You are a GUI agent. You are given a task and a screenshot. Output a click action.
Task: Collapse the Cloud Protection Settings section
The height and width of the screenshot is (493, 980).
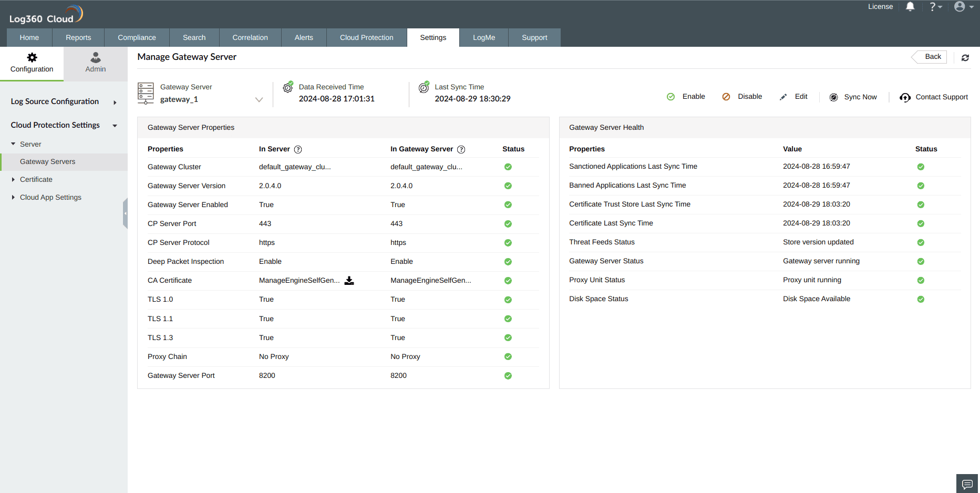(x=115, y=126)
